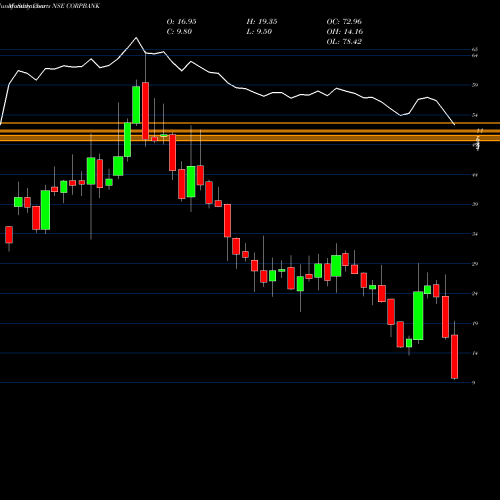
Task: Click the 24 price axis label
Action: coord(475,294)
